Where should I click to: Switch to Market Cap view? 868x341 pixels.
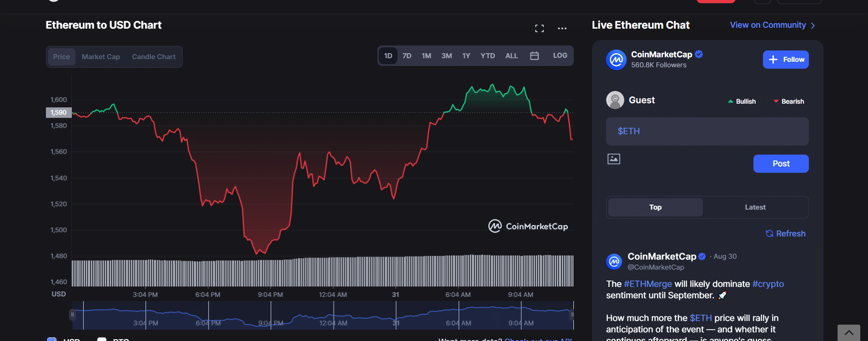coord(101,57)
